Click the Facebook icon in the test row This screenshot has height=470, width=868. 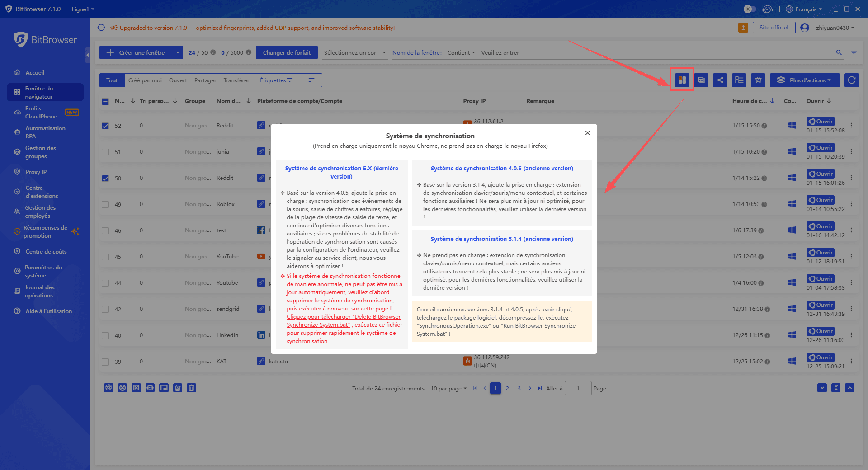(x=261, y=230)
